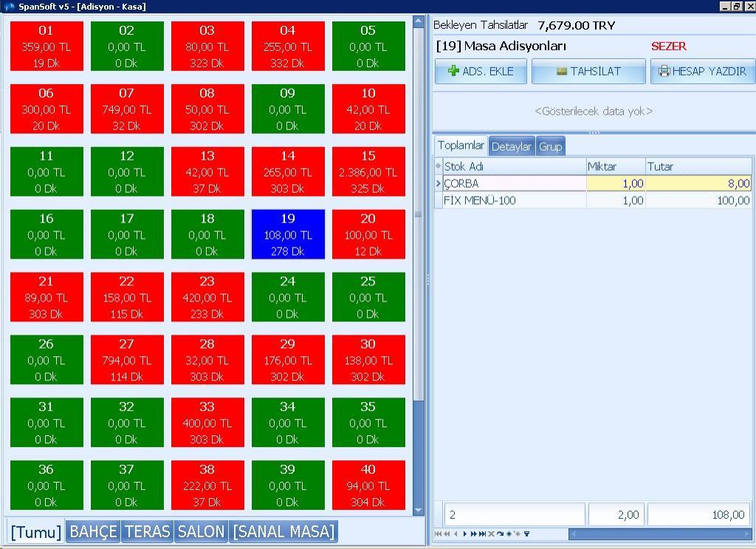This screenshot has height=549, width=756.
Task: Open table 29 with 176,00 TL
Action: click(x=288, y=360)
